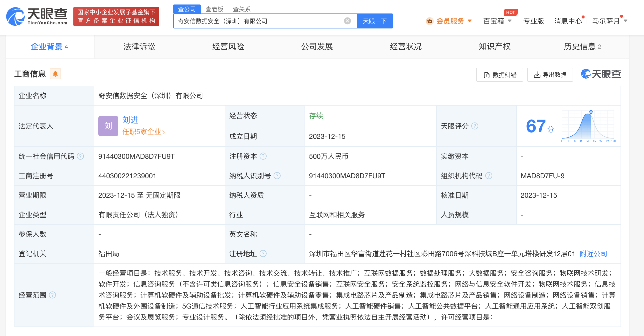644x336 pixels.
Task: Click the 福田局 registration authority value
Action: [109, 254]
